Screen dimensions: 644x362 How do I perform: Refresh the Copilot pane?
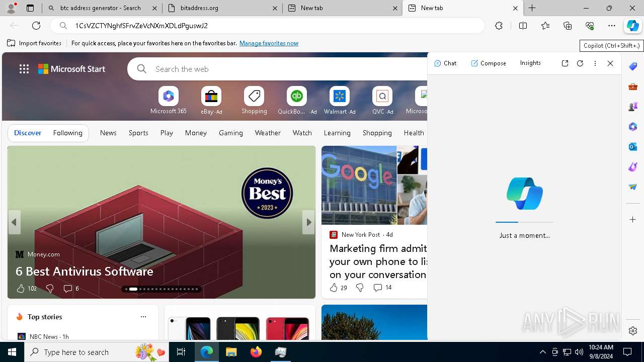(x=580, y=63)
